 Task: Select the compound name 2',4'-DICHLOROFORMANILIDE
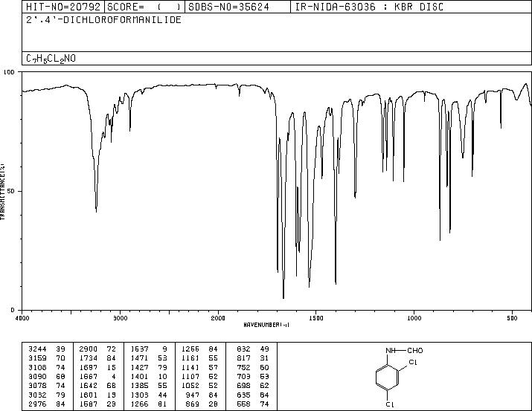click(x=103, y=20)
